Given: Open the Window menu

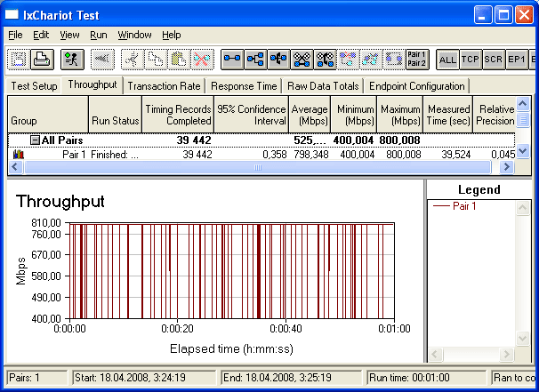Looking at the screenshot, I should click(134, 35).
